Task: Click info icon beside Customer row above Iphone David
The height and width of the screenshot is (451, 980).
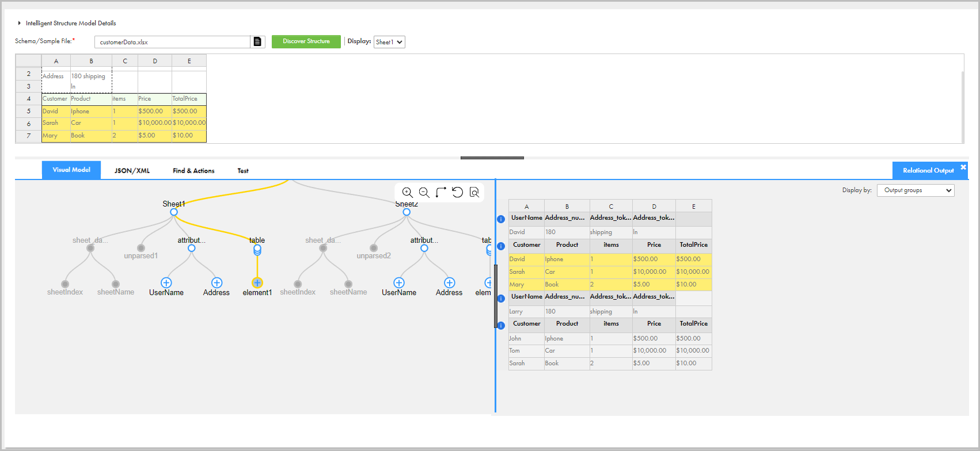Action: [x=501, y=246]
